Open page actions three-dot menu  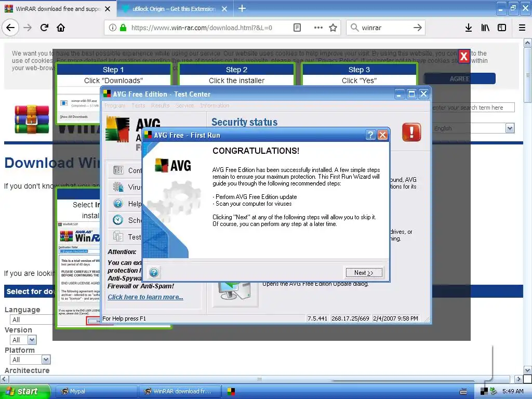click(318, 28)
